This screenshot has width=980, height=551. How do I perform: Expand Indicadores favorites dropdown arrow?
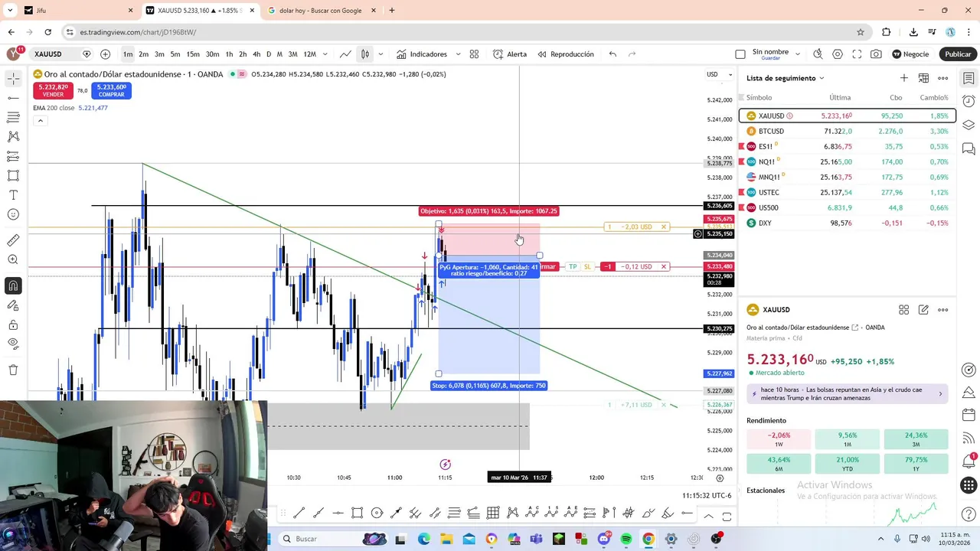(458, 54)
